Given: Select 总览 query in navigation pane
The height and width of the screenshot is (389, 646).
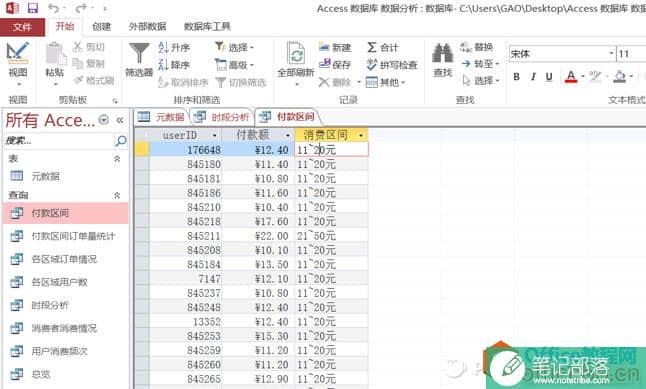Looking at the screenshot, I should coord(66,374).
